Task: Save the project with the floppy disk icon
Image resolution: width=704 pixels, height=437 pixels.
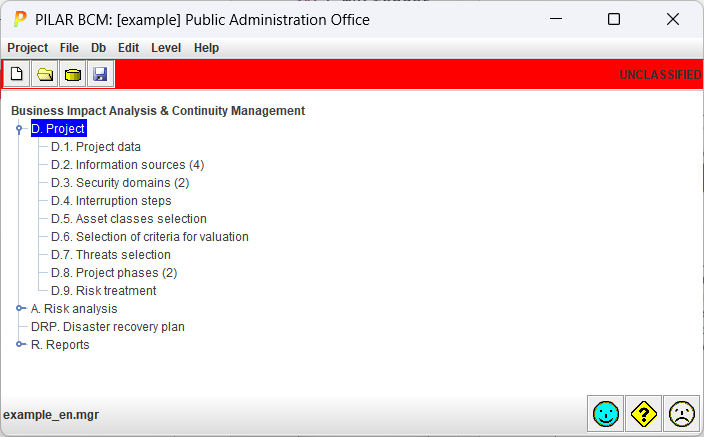Action: (100, 74)
